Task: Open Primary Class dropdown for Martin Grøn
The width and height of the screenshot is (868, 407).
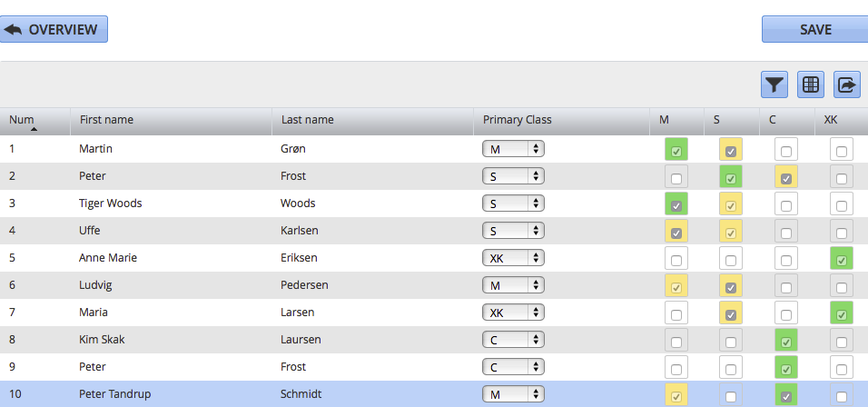Action: 513,149
